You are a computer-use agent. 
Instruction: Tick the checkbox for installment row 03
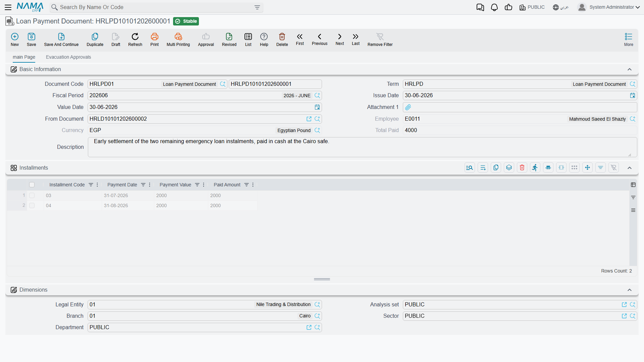click(x=32, y=195)
